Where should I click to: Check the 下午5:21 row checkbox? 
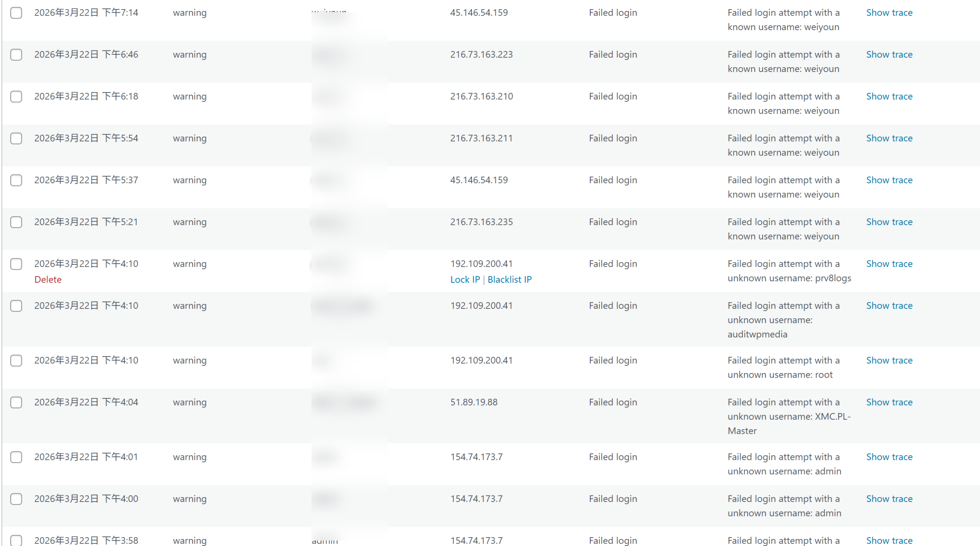click(x=16, y=222)
